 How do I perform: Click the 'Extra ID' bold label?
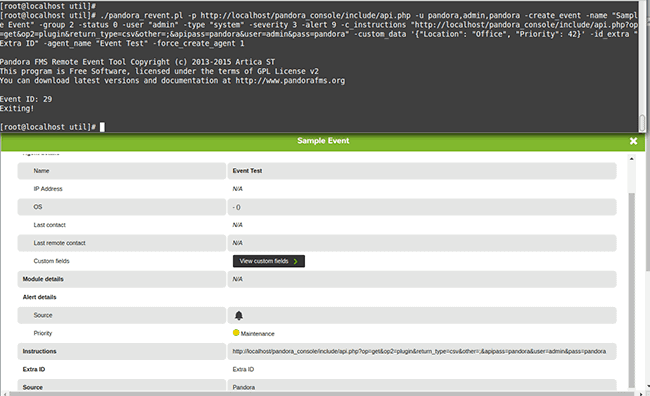tap(34, 369)
